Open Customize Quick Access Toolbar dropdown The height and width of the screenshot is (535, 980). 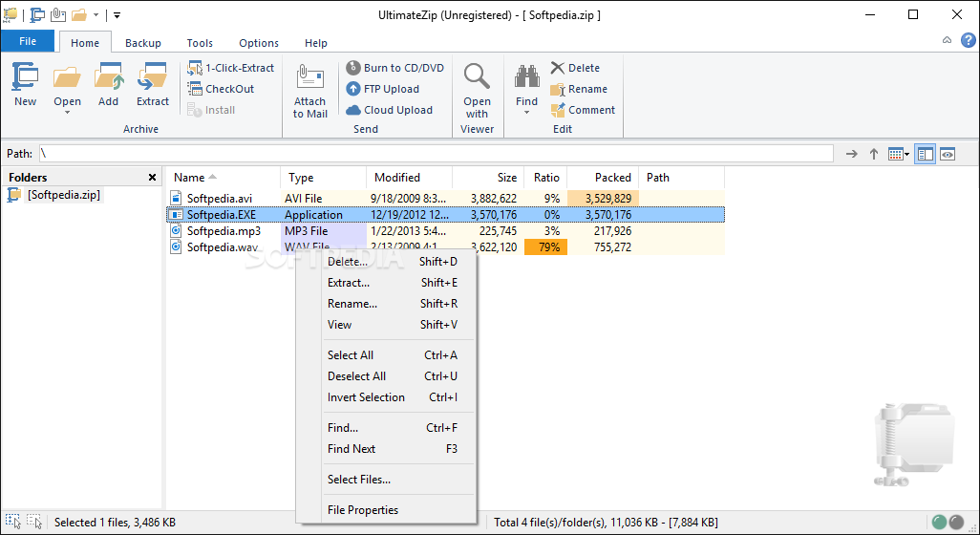(x=117, y=14)
